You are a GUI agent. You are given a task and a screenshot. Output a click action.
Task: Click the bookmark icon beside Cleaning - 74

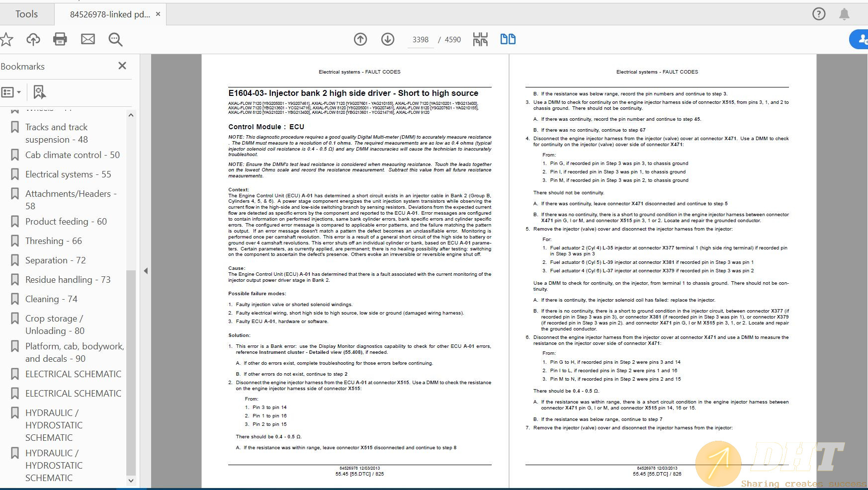[x=15, y=299]
